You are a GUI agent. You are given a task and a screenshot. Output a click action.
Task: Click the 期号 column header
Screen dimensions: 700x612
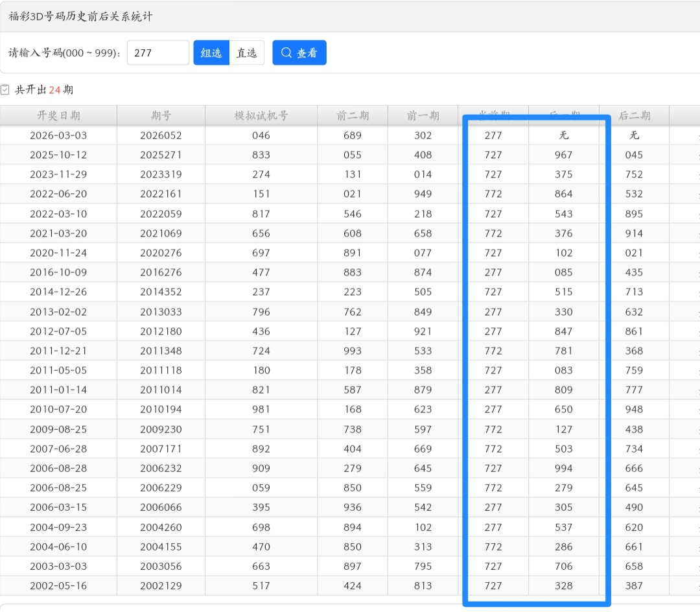(161, 115)
